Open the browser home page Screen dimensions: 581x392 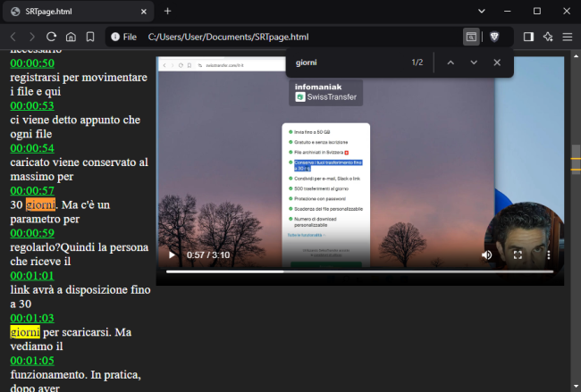point(71,37)
